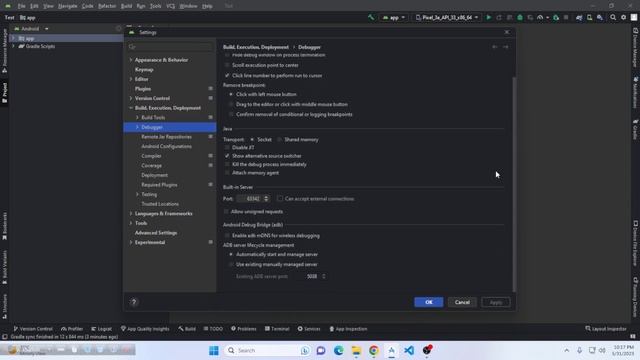Select Shared memory transport
Screen dimensions: 640x360
(280, 140)
